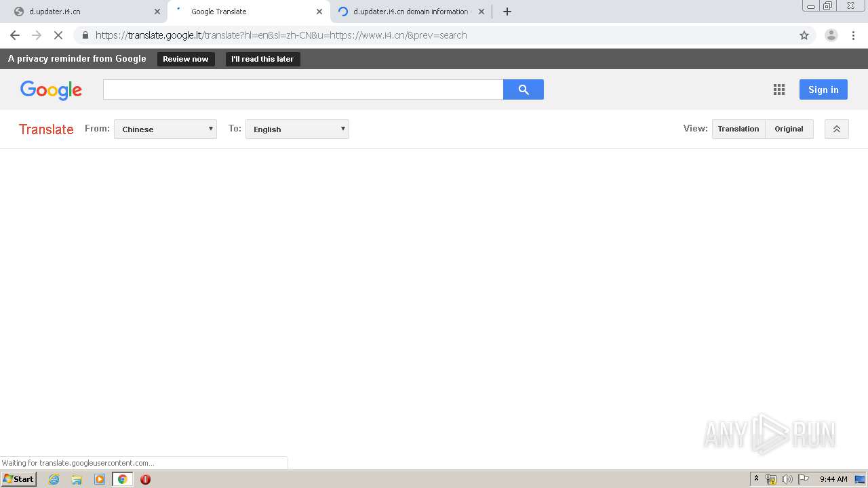This screenshot has height=488, width=868.
Task: Go back to the previous page
Action: 15,35
